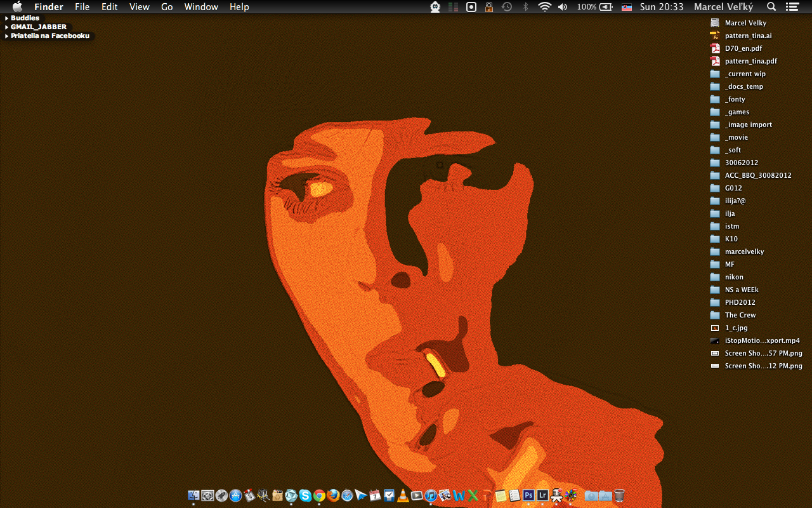Launch Photoshop Ps icon in Dock
The height and width of the screenshot is (508, 812).
pos(528,495)
